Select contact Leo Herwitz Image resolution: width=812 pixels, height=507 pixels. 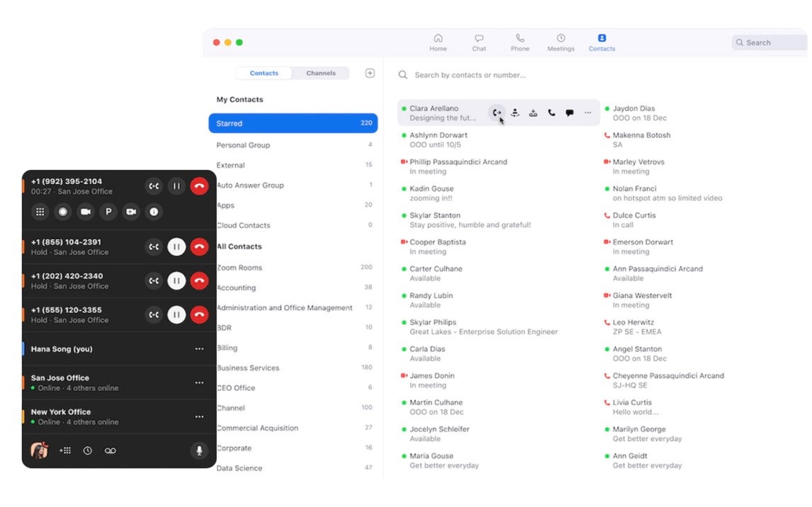click(633, 327)
